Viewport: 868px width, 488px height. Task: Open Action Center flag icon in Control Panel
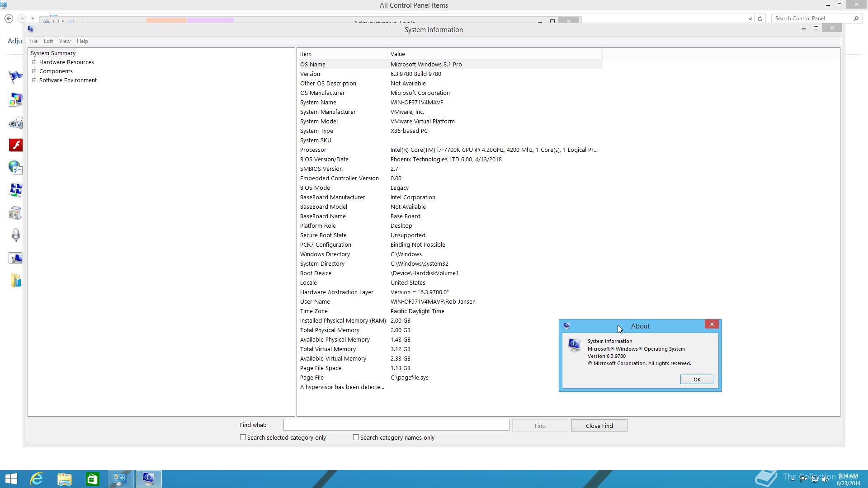tap(15, 77)
